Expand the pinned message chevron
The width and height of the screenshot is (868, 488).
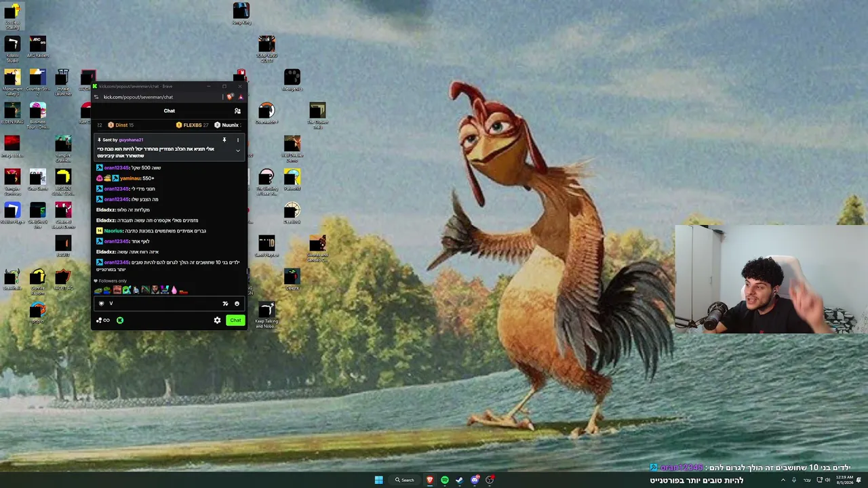click(237, 150)
